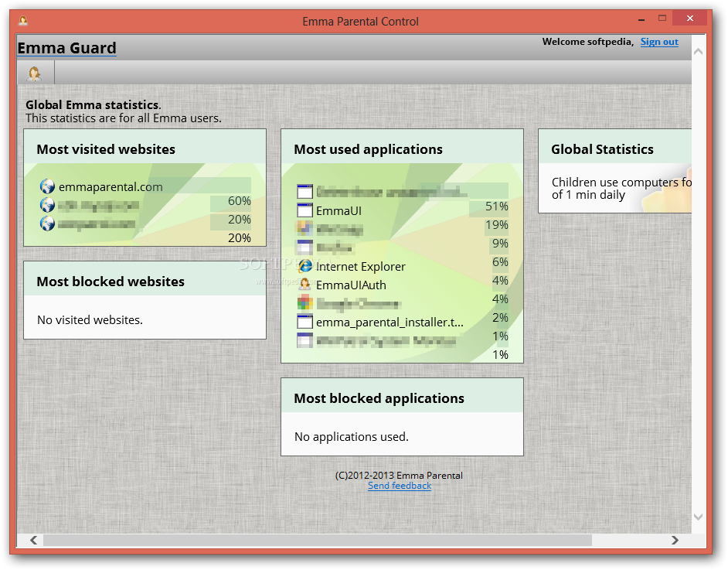The image size is (728, 570).
Task: Click the No applications used text
Action: click(352, 437)
